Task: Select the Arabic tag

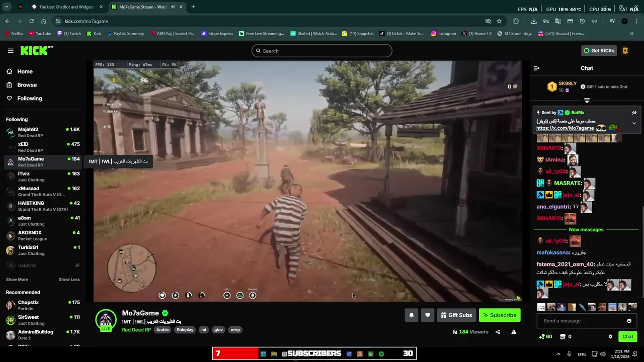Action: (163, 330)
